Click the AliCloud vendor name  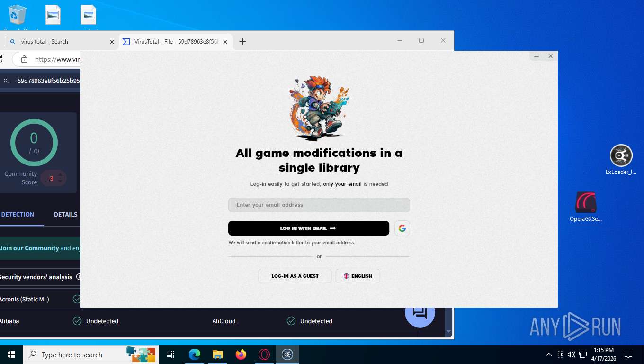click(224, 321)
